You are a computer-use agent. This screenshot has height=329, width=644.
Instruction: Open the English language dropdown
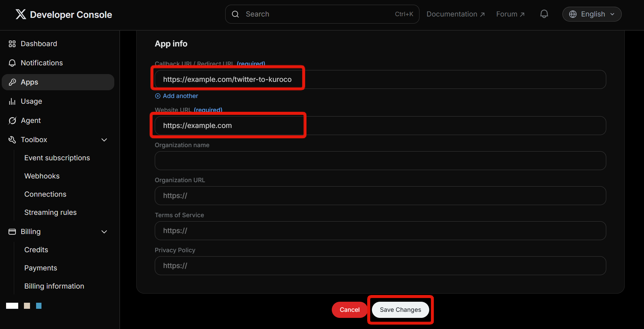[592, 14]
